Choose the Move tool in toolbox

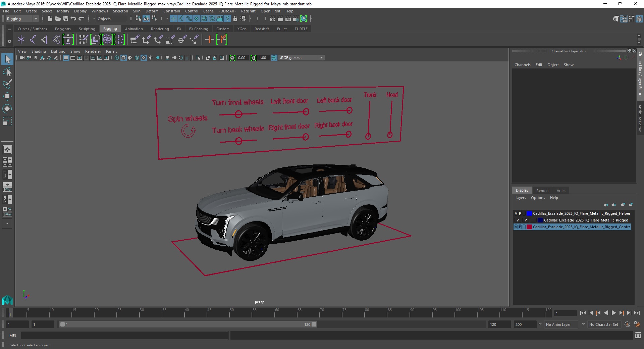pyautogui.click(x=7, y=96)
